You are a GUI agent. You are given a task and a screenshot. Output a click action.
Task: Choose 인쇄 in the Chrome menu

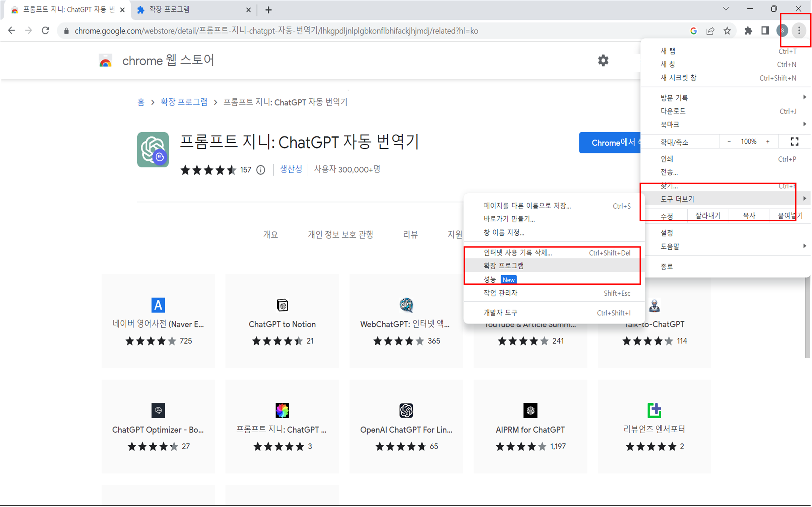click(725, 159)
